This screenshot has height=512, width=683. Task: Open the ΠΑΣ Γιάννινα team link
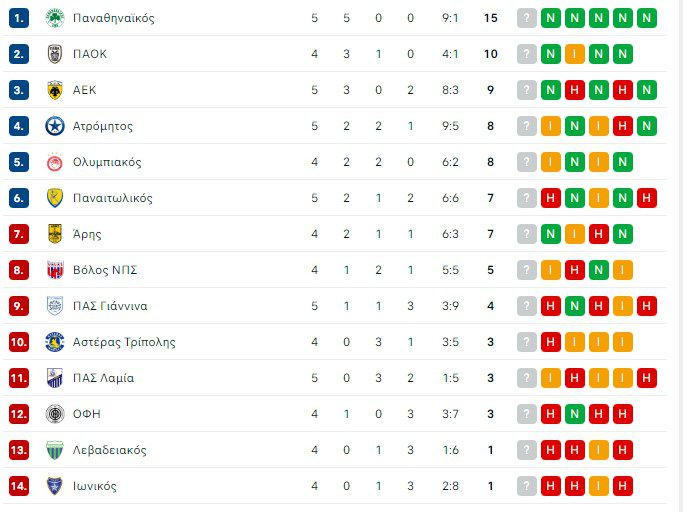pos(110,306)
